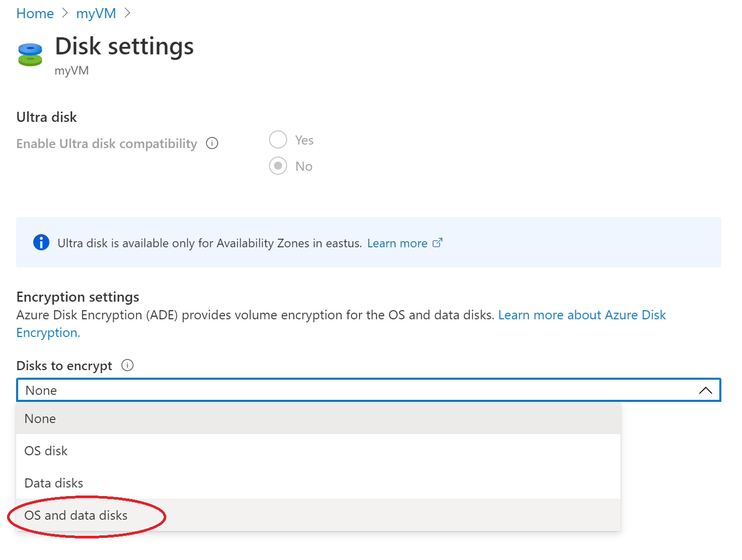Select OS and data disks option
The height and width of the screenshot is (560, 742).
pos(76,515)
